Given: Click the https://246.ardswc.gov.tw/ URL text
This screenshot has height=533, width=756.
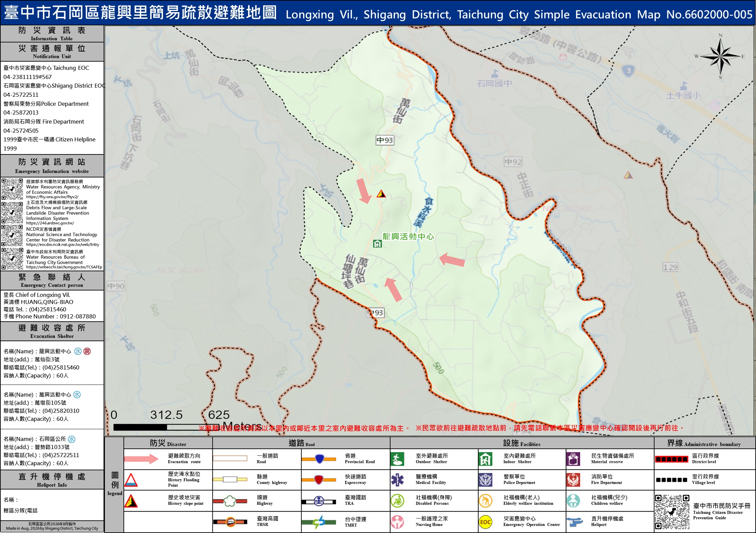Looking at the screenshot, I should (50, 223).
